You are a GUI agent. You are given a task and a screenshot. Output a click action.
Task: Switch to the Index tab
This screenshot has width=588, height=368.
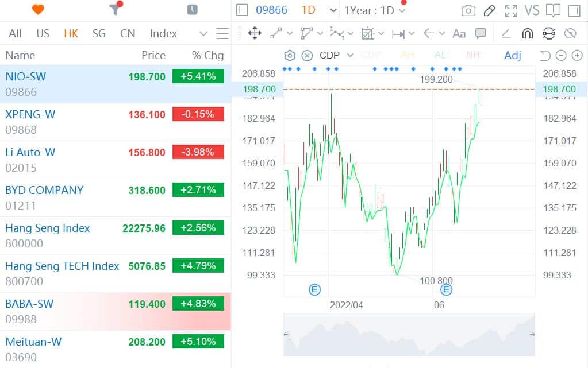coord(163,33)
